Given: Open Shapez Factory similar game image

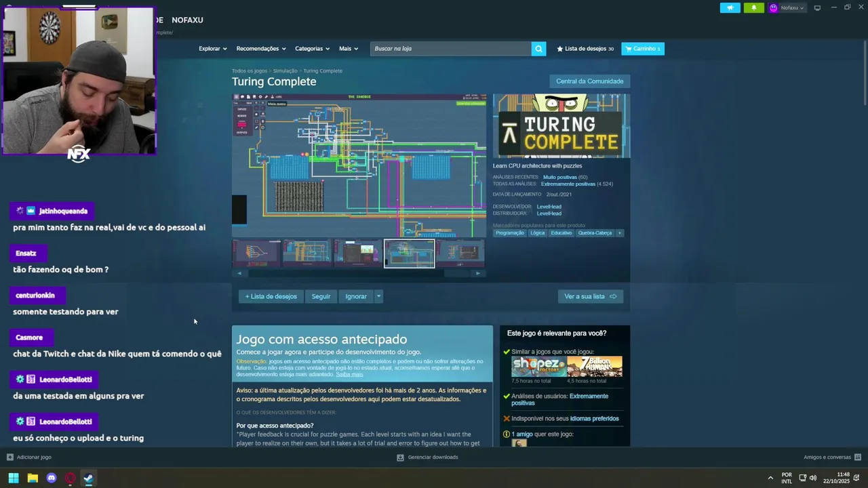Looking at the screenshot, I should [538, 367].
